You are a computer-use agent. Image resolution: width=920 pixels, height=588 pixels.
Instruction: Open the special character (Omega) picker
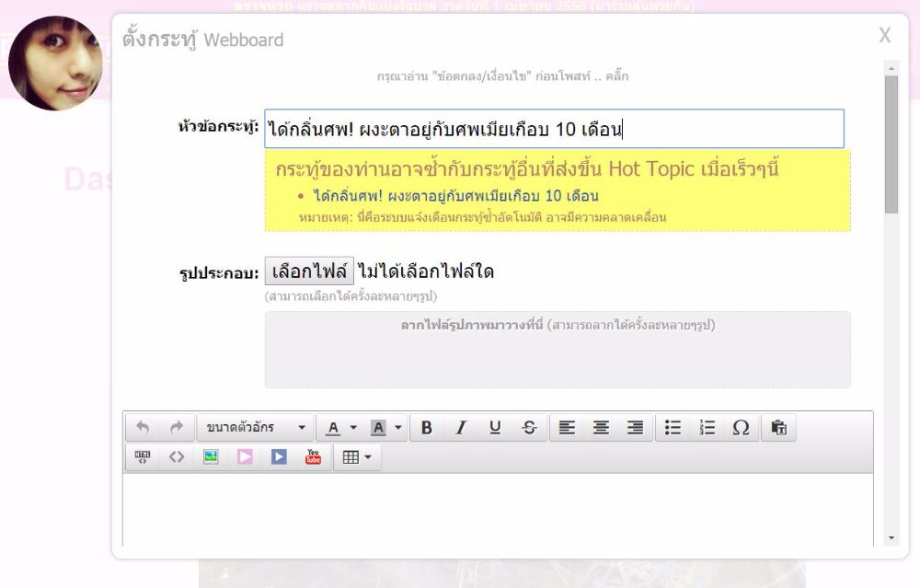(741, 428)
